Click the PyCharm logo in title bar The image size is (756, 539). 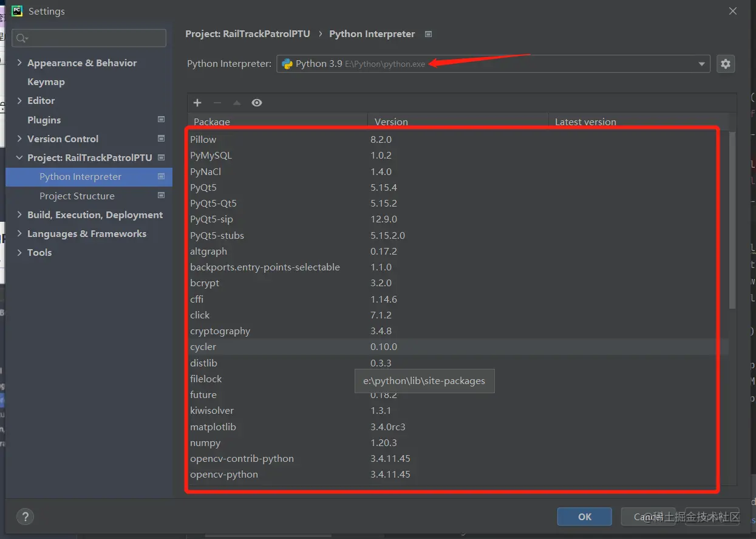17,11
